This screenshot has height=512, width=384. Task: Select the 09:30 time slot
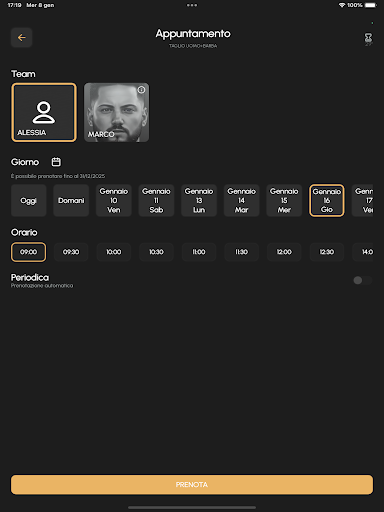(x=71, y=252)
